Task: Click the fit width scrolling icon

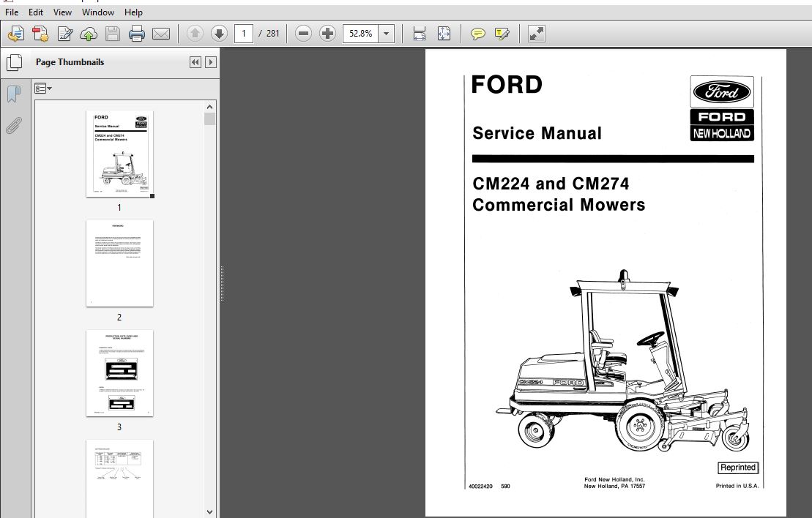Action: point(419,34)
